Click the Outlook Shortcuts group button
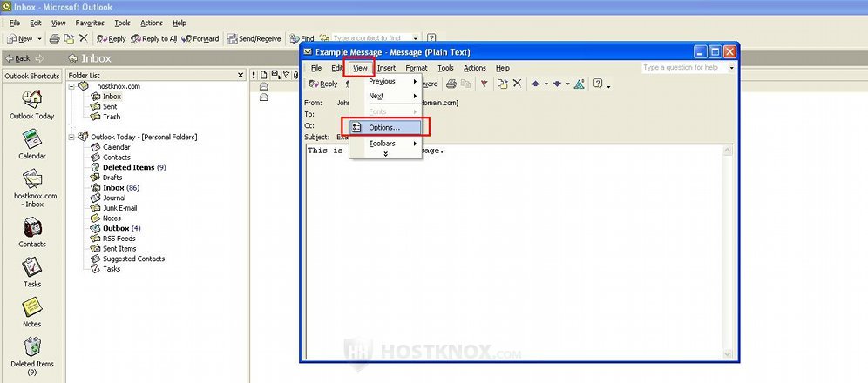 point(31,76)
